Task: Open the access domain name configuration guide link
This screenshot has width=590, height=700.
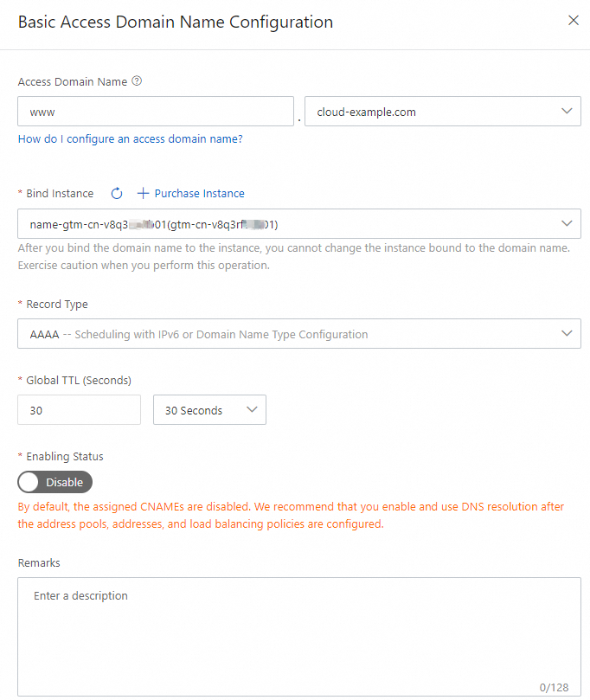Action: (129, 138)
